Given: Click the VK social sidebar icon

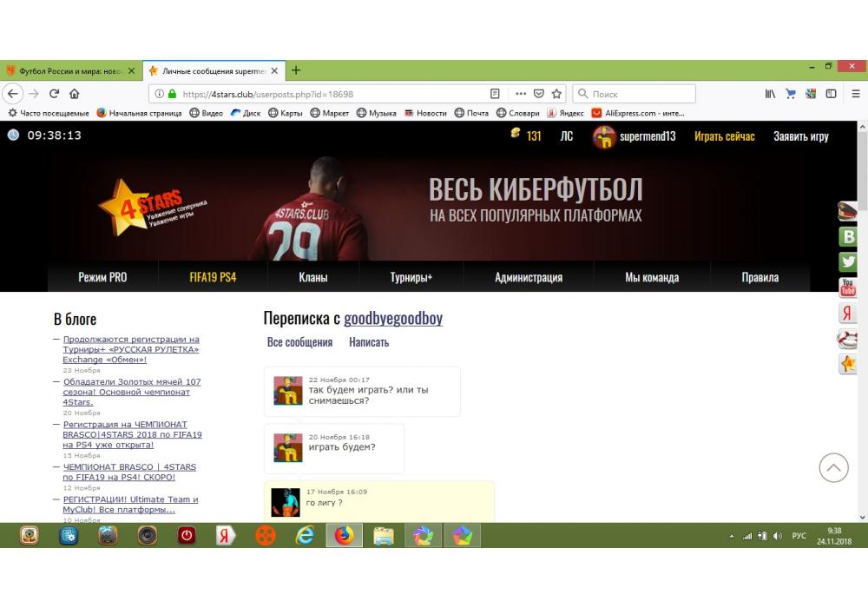Looking at the screenshot, I should click(x=847, y=237).
